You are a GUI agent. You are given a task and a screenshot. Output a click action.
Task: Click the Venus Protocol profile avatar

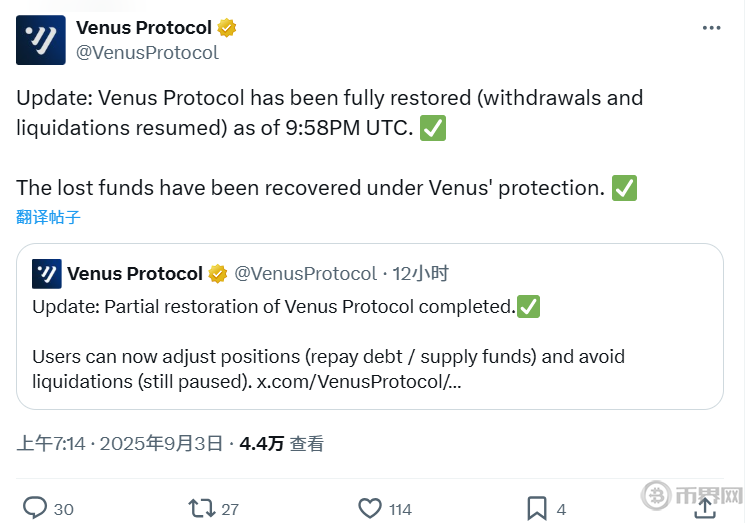(41, 40)
